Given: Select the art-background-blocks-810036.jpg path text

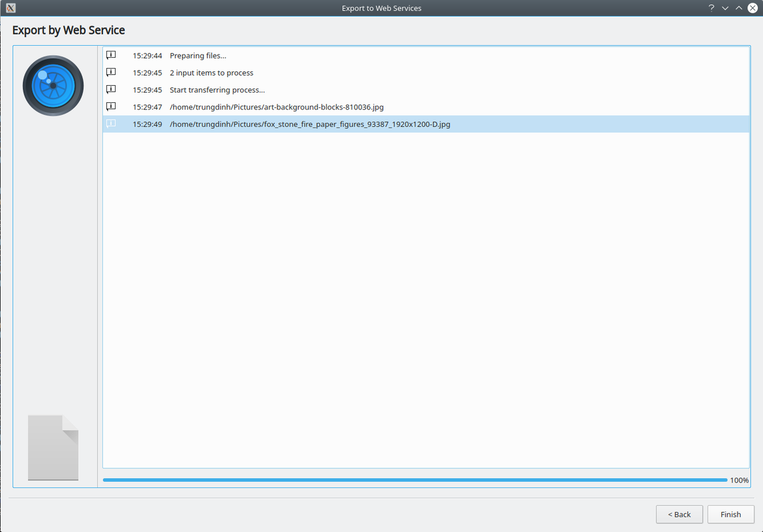Looking at the screenshot, I should pyautogui.click(x=277, y=107).
